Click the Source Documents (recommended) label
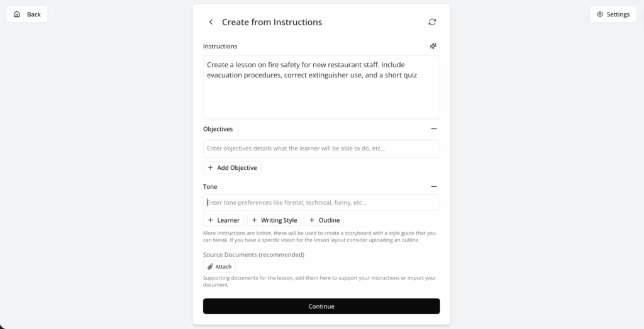 (253, 255)
